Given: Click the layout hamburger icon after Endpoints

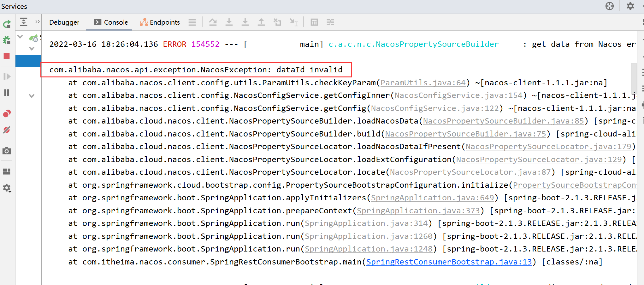Looking at the screenshot, I should [x=192, y=22].
